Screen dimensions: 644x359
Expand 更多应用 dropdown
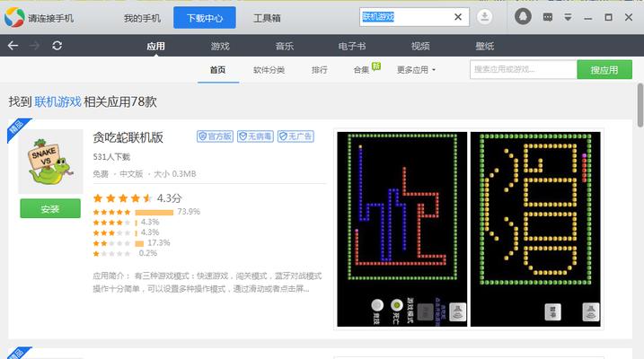click(416, 70)
